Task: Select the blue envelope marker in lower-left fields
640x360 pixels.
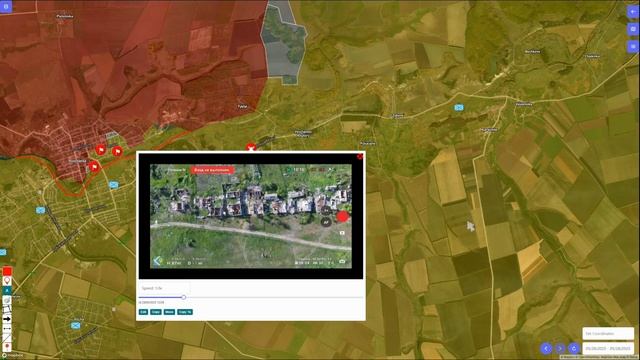Action: [x=76, y=325]
